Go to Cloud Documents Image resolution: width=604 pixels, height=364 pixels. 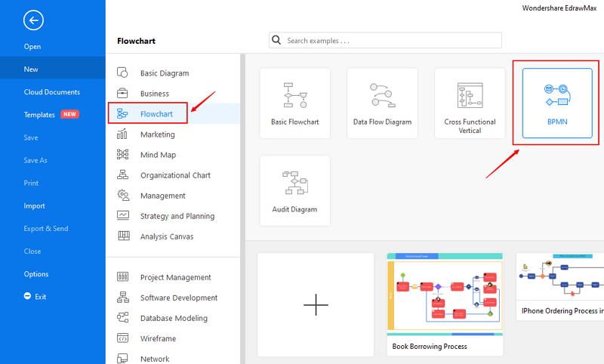click(x=52, y=92)
